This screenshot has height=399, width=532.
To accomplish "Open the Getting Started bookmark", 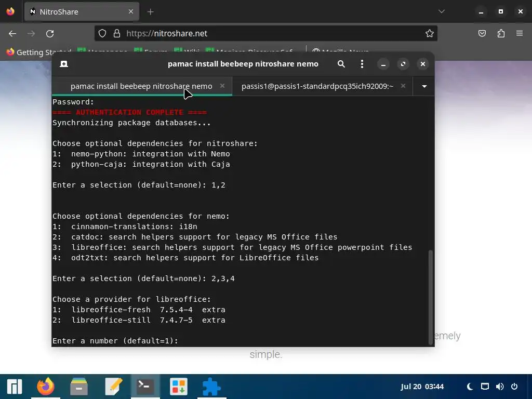I will click(39, 52).
